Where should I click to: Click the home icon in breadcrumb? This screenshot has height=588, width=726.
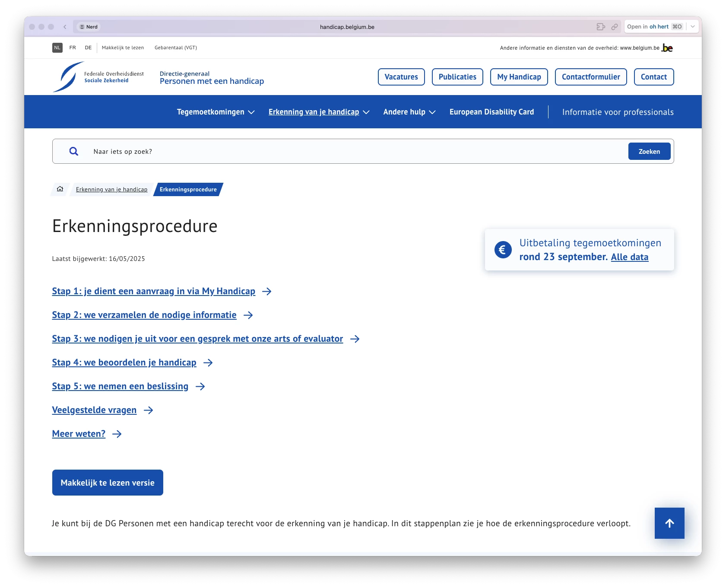(60, 189)
